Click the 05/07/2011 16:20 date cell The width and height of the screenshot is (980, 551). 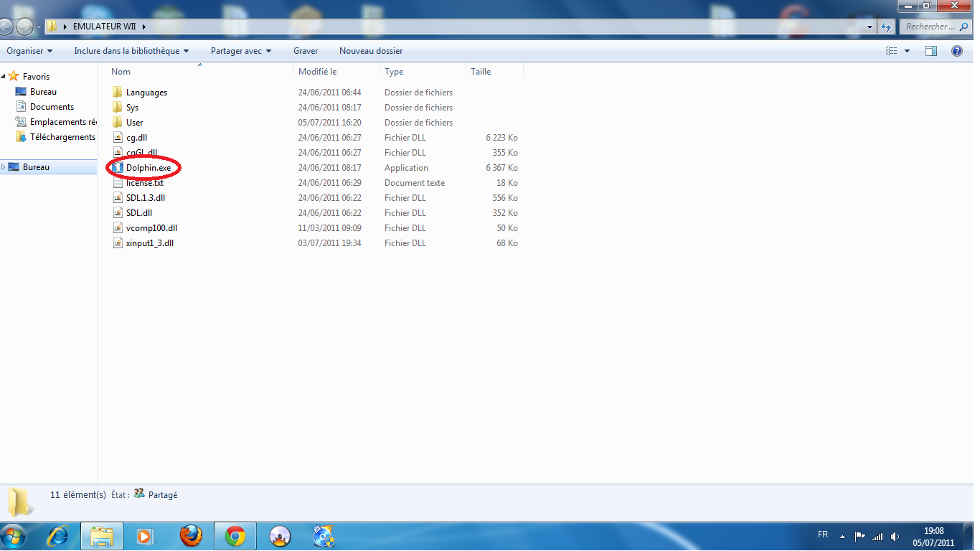coord(330,123)
